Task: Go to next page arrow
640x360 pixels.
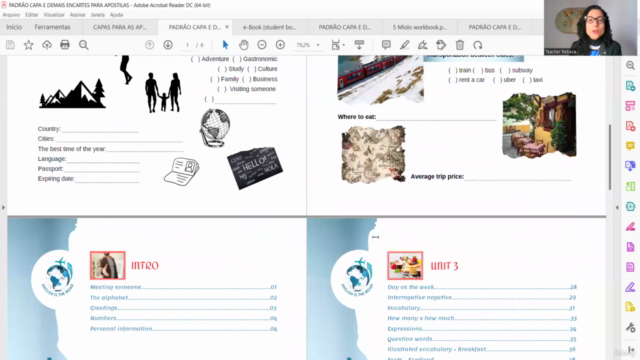Action: click(x=168, y=45)
